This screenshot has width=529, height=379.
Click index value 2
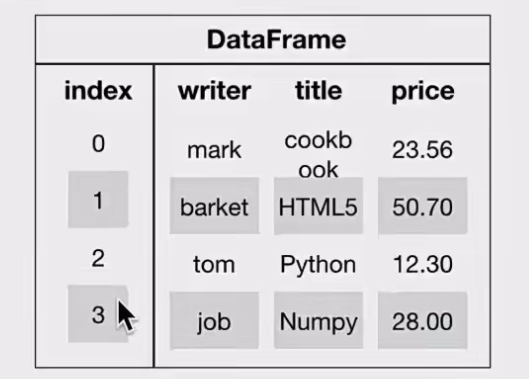coord(98,259)
